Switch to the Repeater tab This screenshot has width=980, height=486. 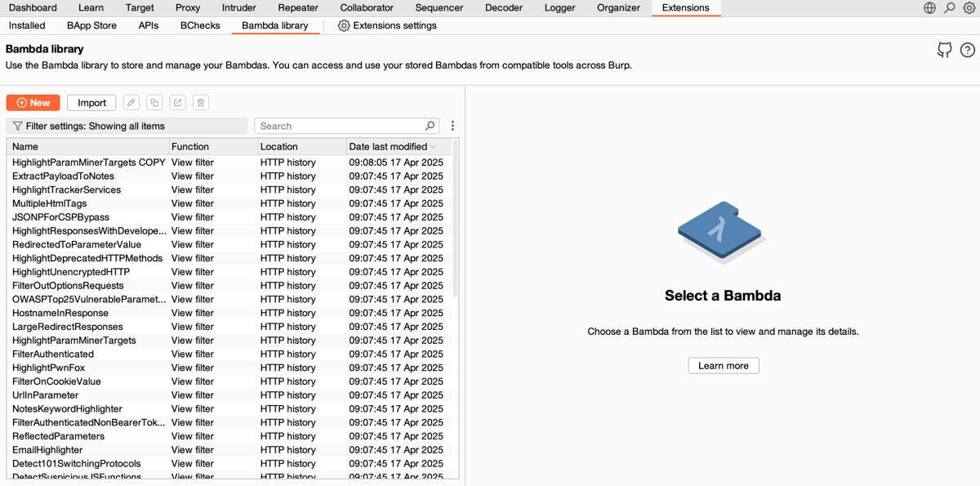pyautogui.click(x=298, y=8)
